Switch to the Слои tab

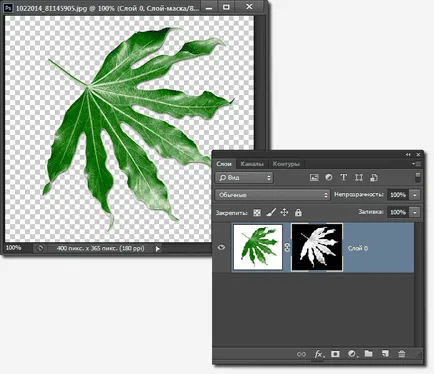tap(224, 164)
